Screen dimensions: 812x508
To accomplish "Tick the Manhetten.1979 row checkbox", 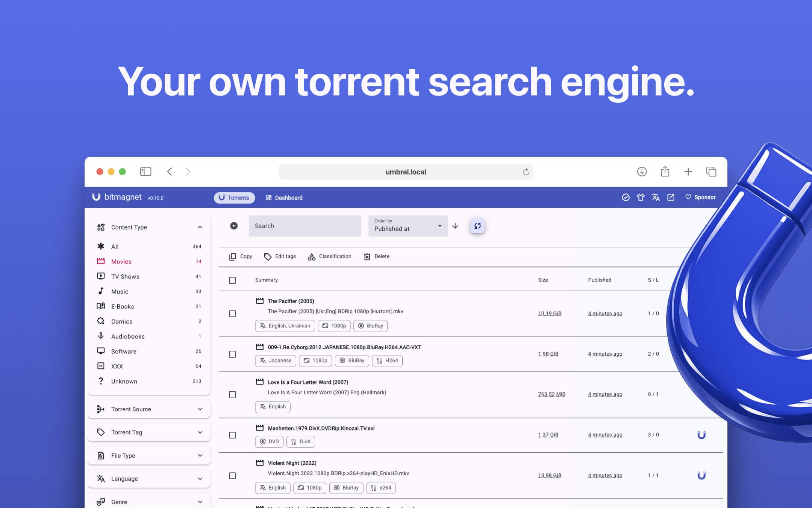I will click(x=232, y=435).
